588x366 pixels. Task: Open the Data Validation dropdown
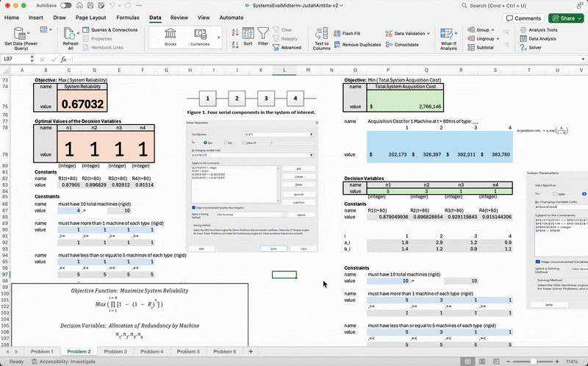[429, 33]
